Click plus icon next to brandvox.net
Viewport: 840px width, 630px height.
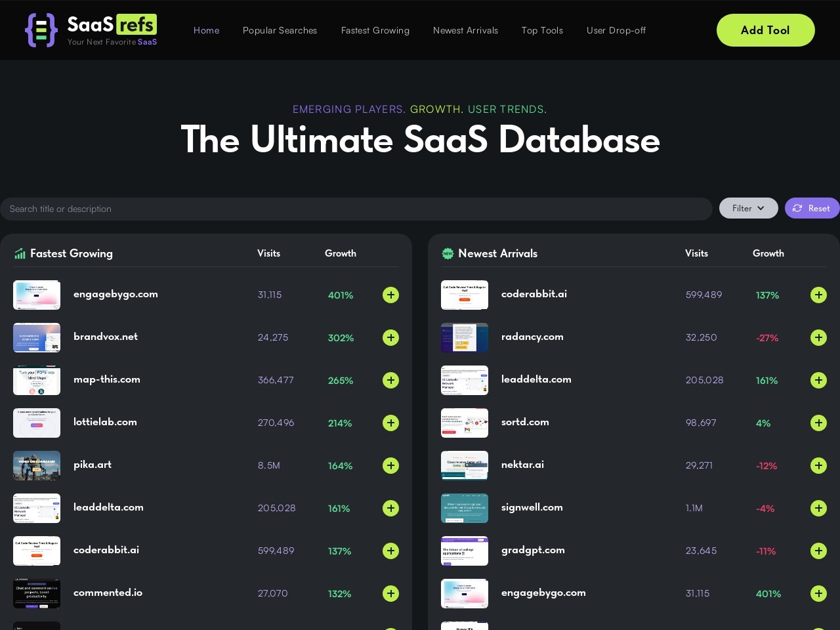[390, 338]
